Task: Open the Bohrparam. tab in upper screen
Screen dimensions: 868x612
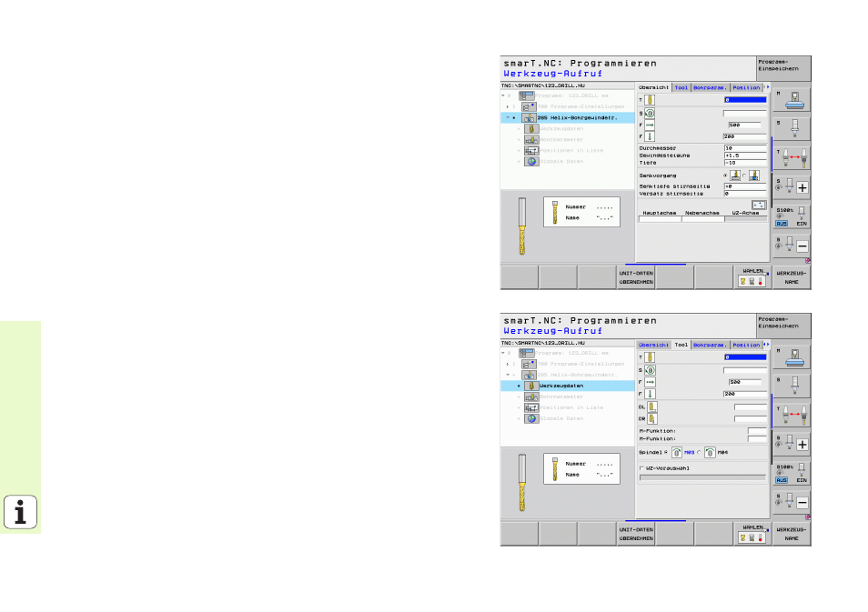Action: coord(710,87)
